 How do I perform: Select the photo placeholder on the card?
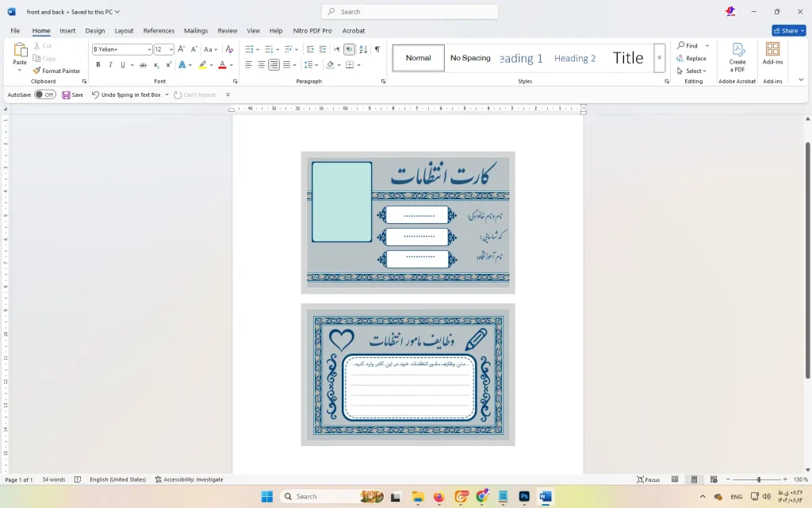(342, 202)
